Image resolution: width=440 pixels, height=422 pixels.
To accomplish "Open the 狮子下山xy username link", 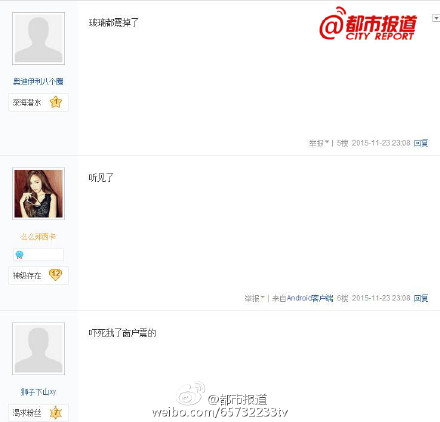I will [x=38, y=392].
